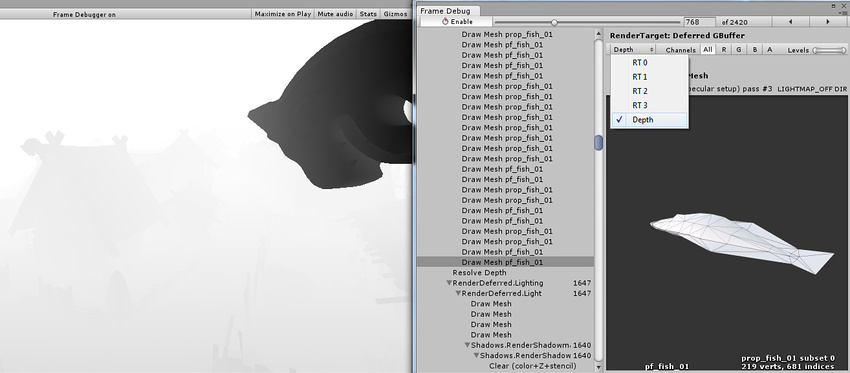Collapse the RenderDeferred.Lighting tree node
850x373 pixels.
(449, 283)
